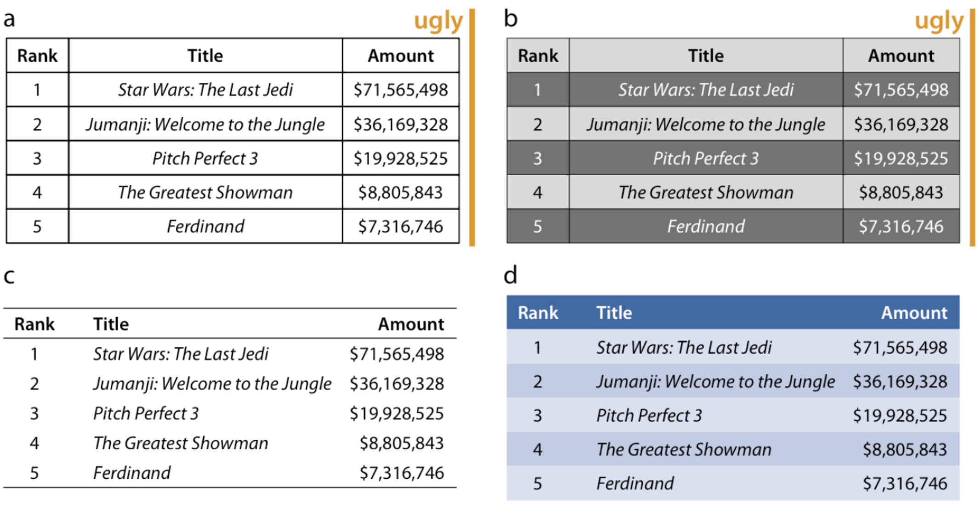Click "Star Wars: The Last Jedi" in table a

click(x=205, y=90)
